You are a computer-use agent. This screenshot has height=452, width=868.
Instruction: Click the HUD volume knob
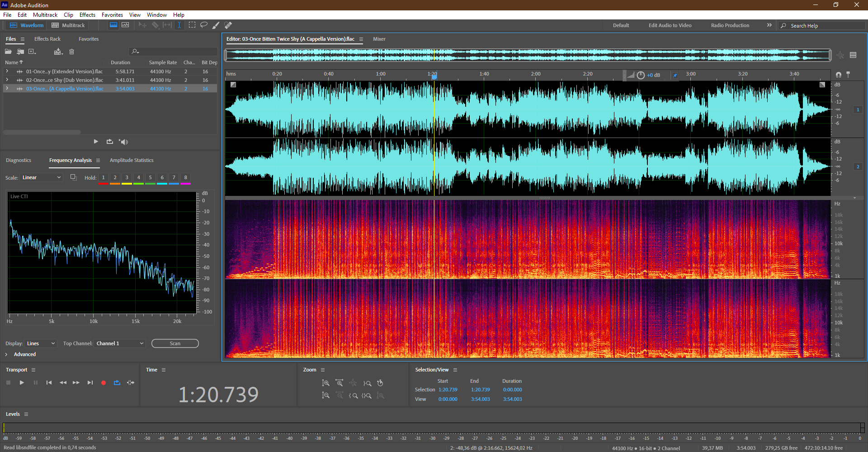pyautogui.click(x=641, y=75)
